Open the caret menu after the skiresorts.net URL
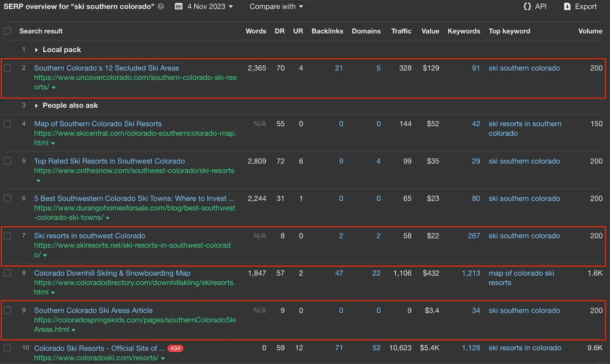Viewport: 610px width, 364px height. [x=45, y=255]
